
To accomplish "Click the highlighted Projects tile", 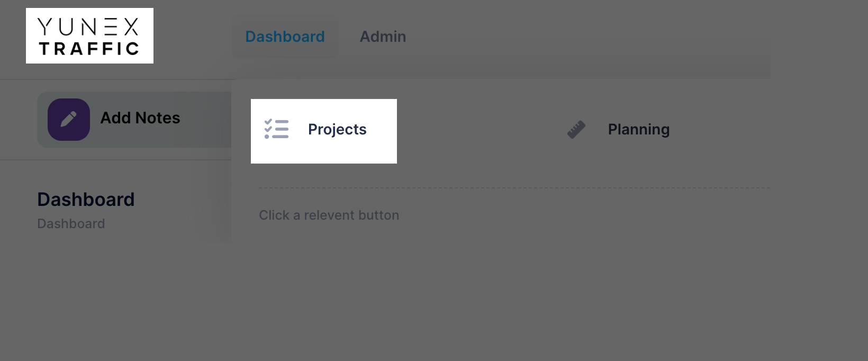I will pyautogui.click(x=324, y=131).
